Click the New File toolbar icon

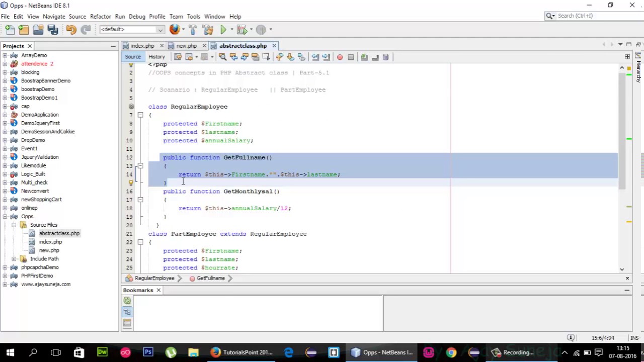point(10,30)
